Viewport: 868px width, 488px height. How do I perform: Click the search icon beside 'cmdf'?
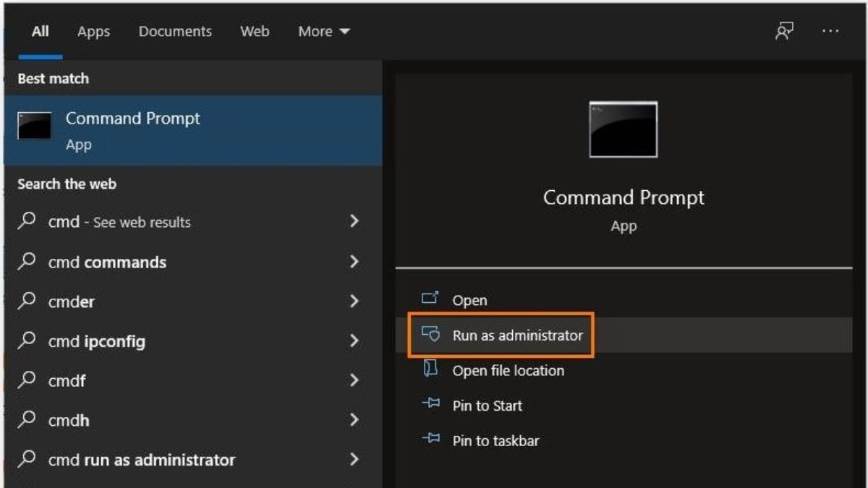(27, 380)
